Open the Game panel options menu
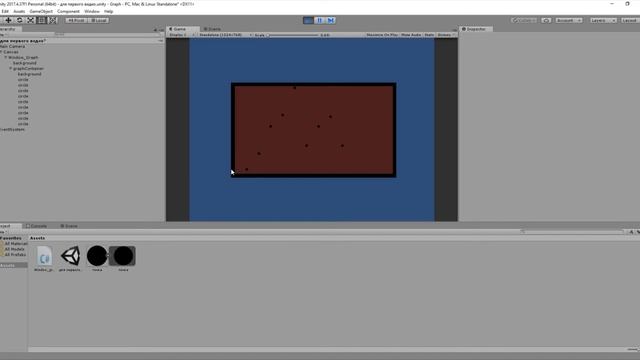This screenshot has height=360, width=640. click(455, 30)
